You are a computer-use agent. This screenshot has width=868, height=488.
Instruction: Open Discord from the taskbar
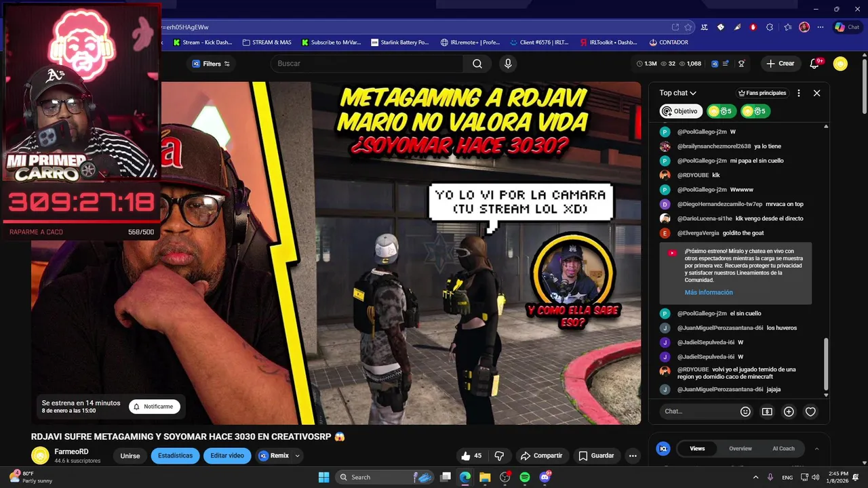tap(545, 477)
